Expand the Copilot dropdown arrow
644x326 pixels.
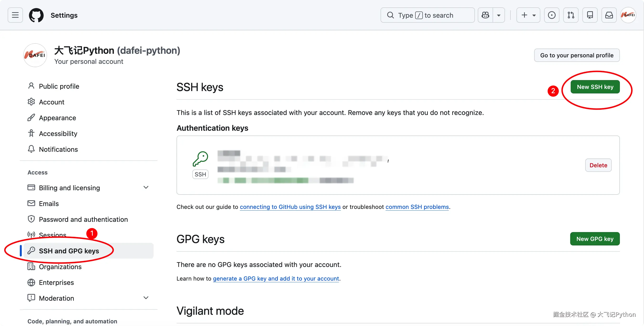[499, 15]
